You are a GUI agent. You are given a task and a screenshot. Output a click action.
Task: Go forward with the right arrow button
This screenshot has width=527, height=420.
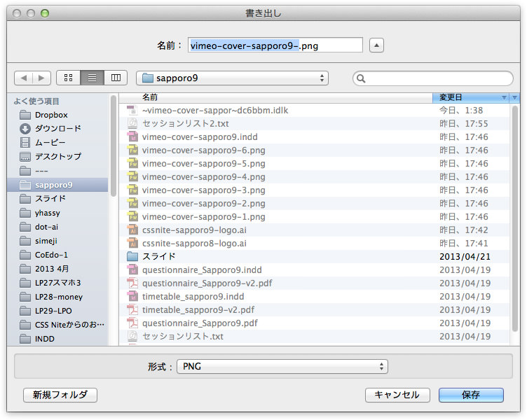click(x=41, y=78)
